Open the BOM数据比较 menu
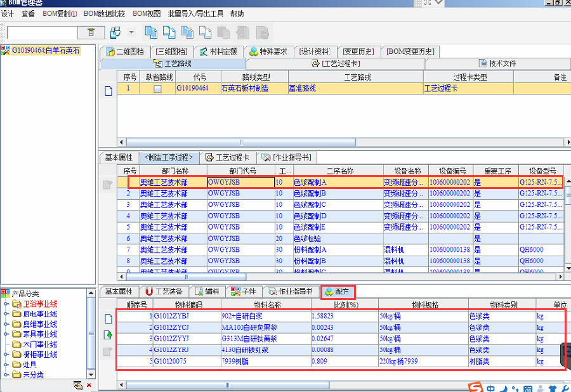The width and height of the screenshot is (571, 392). click(104, 13)
